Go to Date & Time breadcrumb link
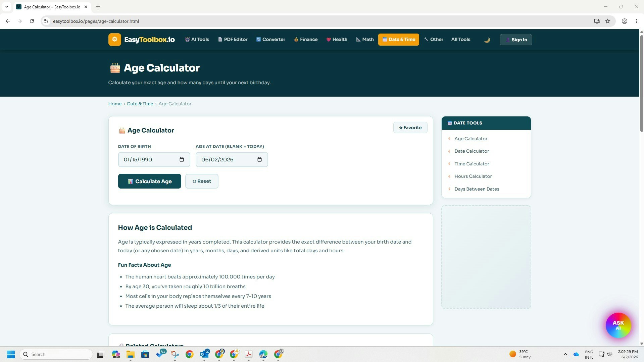The width and height of the screenshot is (644, 362). [x=140, y=104]
